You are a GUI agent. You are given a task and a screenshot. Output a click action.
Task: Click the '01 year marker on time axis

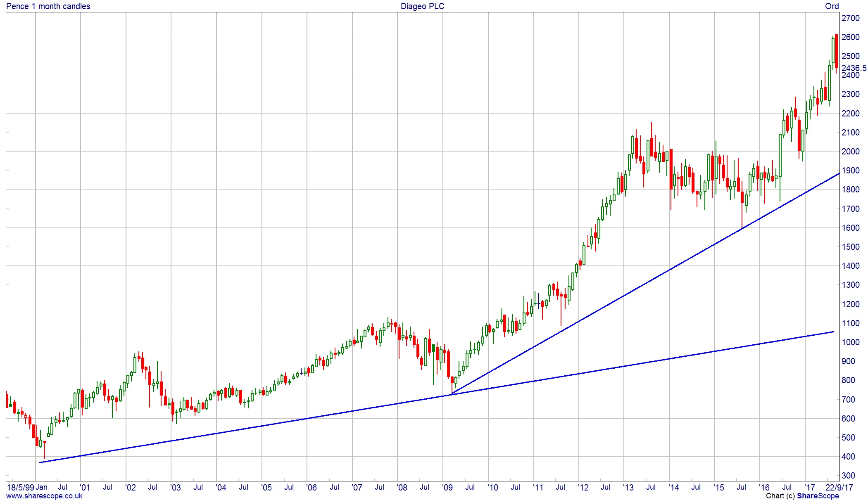84,488
